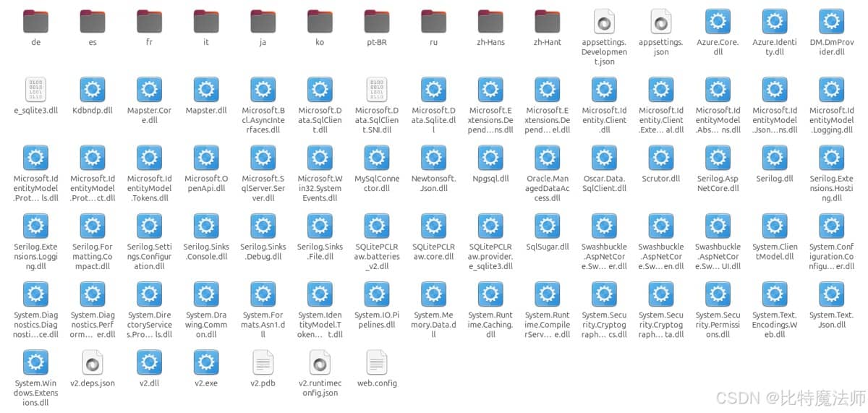Click Serilog.Formatting.Compact.dll icon

pyautogui.click(x=93, y=226)
